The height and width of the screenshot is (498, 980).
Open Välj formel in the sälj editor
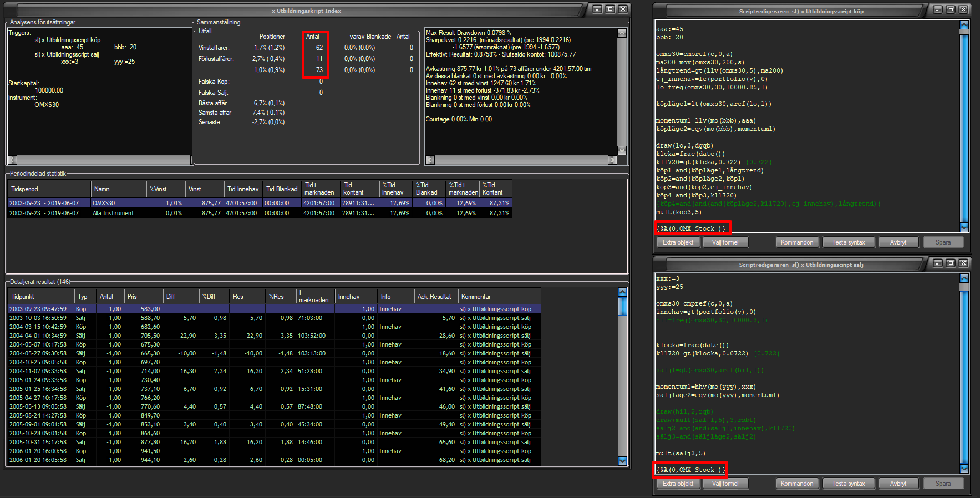pos(725,484)
